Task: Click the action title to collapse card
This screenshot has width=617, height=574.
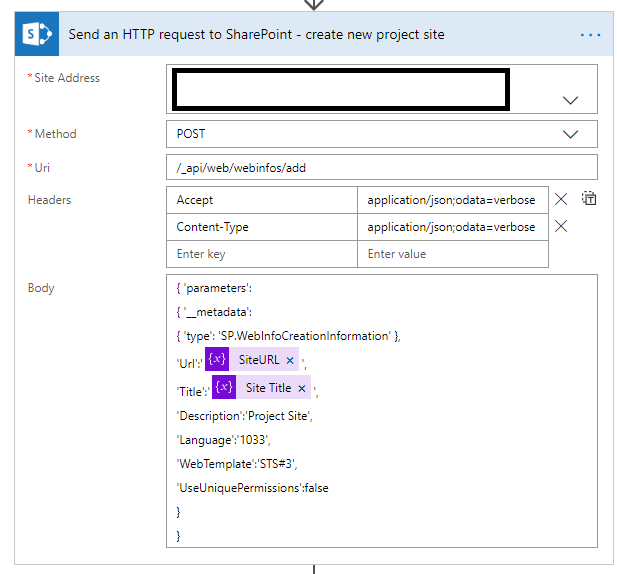Action: tap(257, 35)
